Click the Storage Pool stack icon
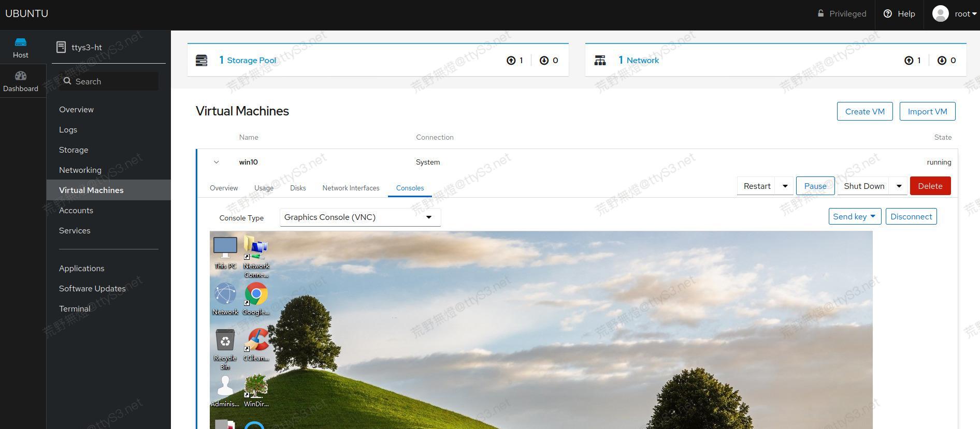This screenshot has width=980, height=429. tap(201, 61)
